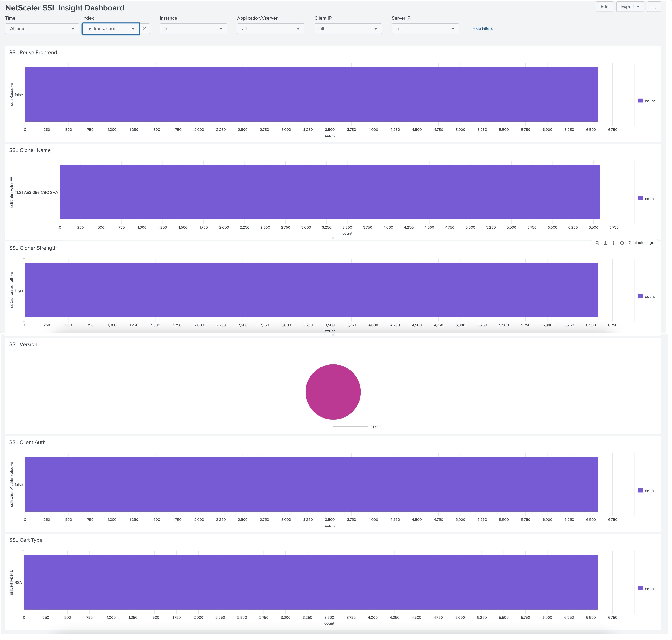
Task: Click the NetScaler SSL Insight Dashboard title
Action: pyautogui.click(x=65, y=8)
